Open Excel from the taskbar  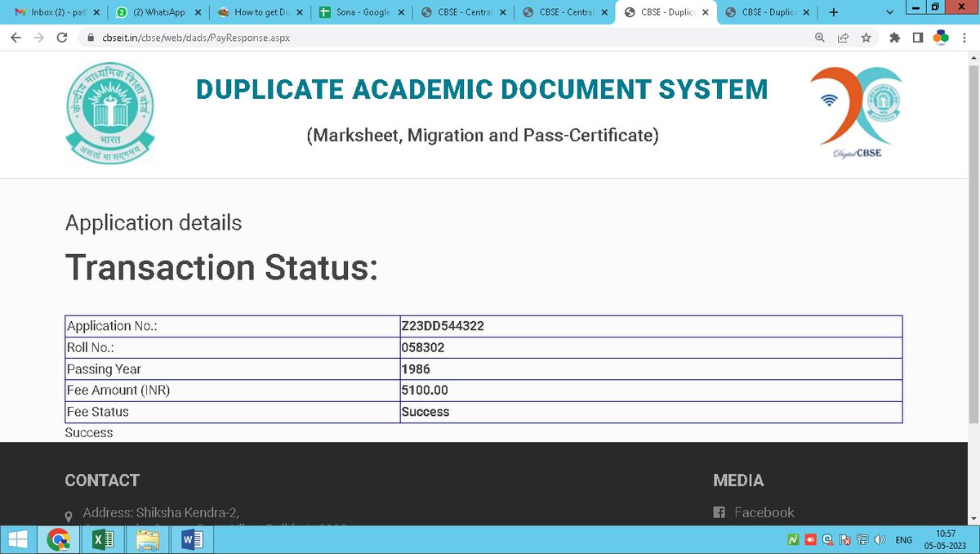pos(103,540)
